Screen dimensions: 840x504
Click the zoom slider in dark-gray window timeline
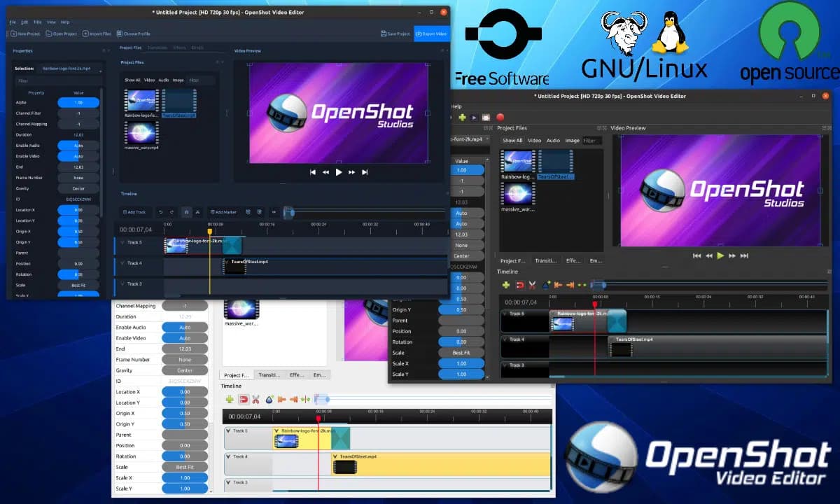pos(710,285)
